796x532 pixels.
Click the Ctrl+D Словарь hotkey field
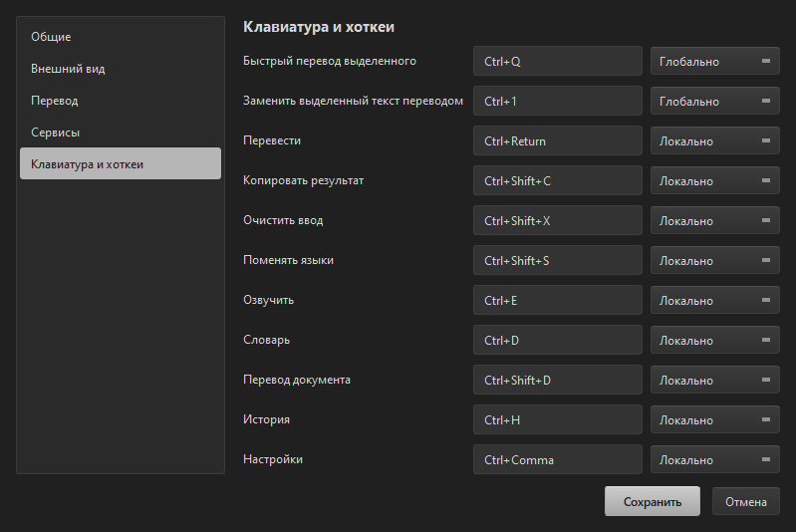point(558,340)
